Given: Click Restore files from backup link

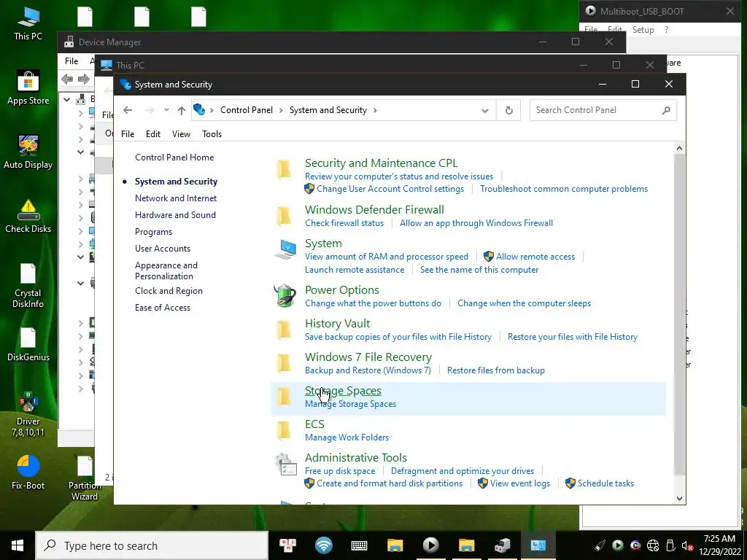Looking at the screenshot, I should click(x=496, y=370).
